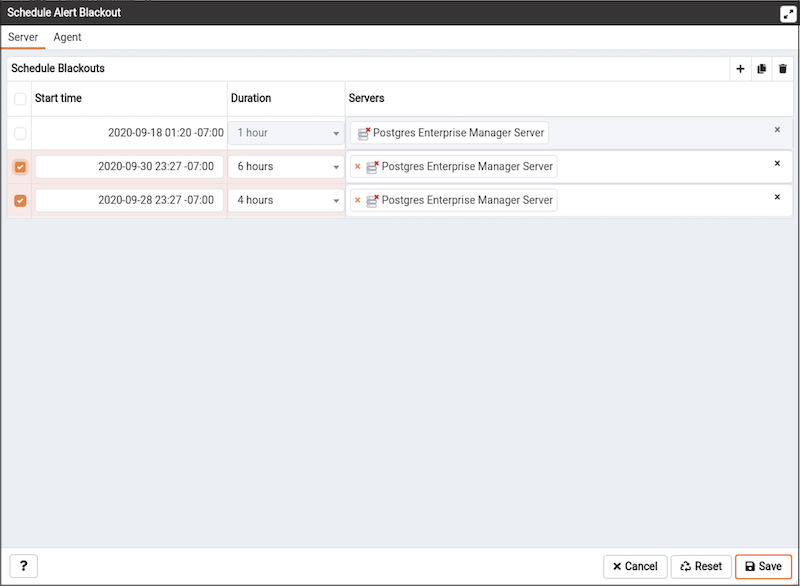Viewport: 800px width, 586px height.
Task: Open help with the question mark button
Action: point(23,566)
